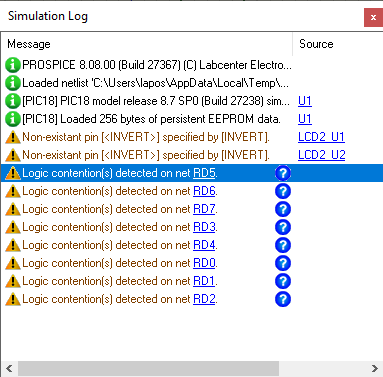
Task: Click the horizontal scrollbar right arrow
Action: [374, 368]
